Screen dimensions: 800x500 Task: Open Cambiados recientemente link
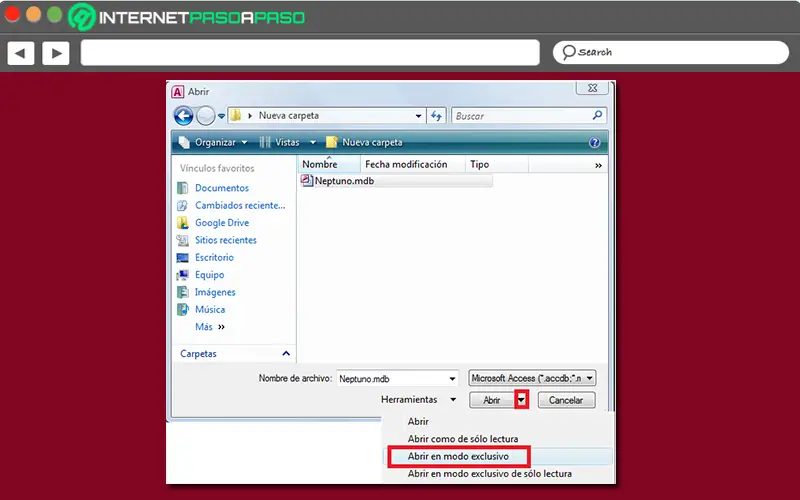240,205
